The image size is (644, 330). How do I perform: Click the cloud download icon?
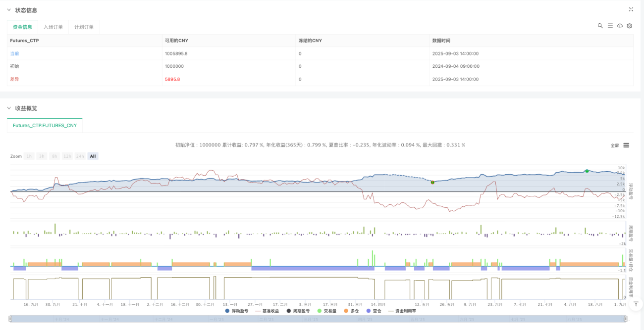[x=620, y=26]
